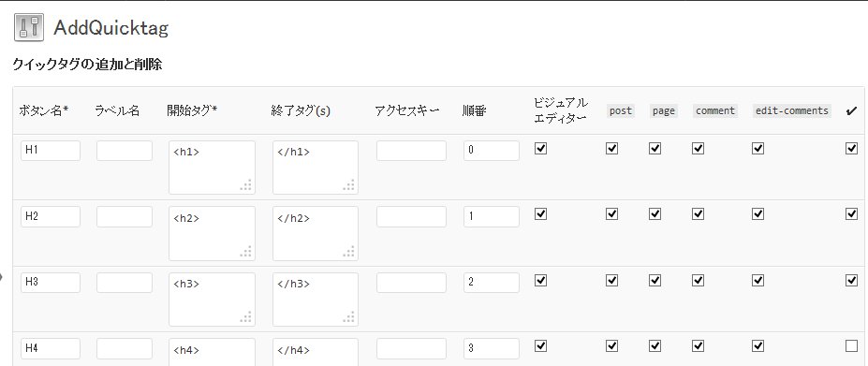Viewport: 868px width, 366px height.
Task: Uncheck Visual Editor checkbox for H1 row
Action: pyautogui.click(x=540, y=149)
